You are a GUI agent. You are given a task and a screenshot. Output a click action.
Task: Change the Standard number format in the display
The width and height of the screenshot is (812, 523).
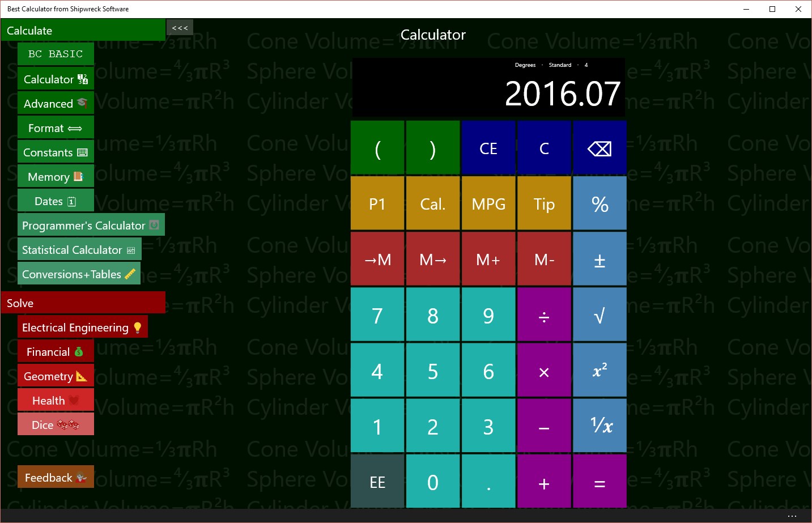click(560, 65)
